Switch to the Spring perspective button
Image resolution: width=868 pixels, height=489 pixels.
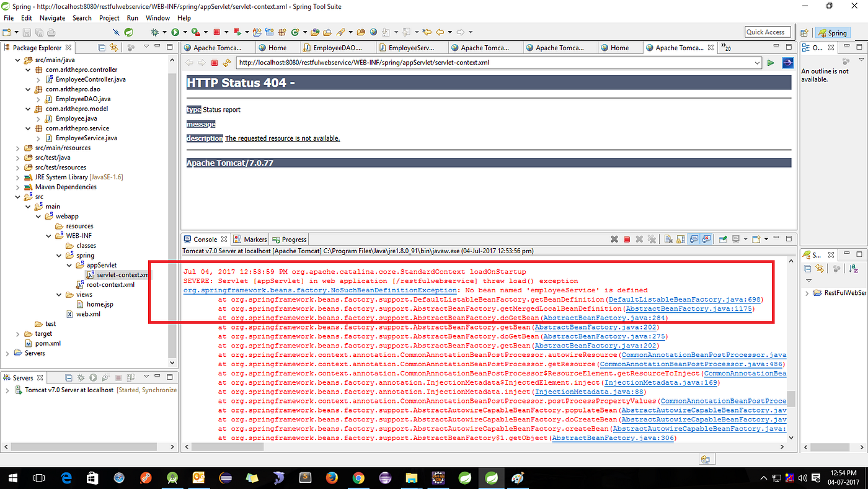[x=832, y=33]
